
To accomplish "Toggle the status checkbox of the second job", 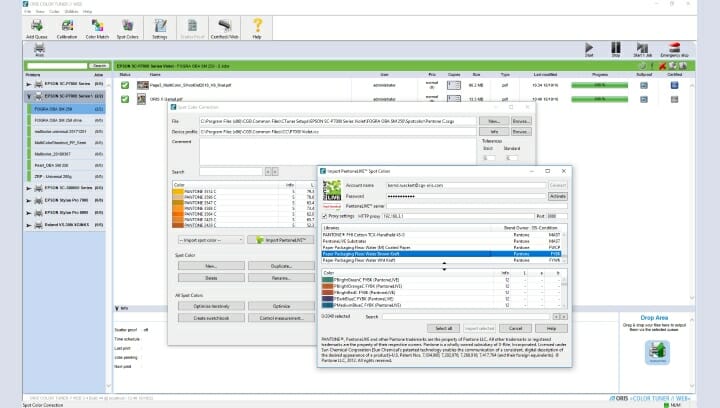I will click(x=125, y=99).
